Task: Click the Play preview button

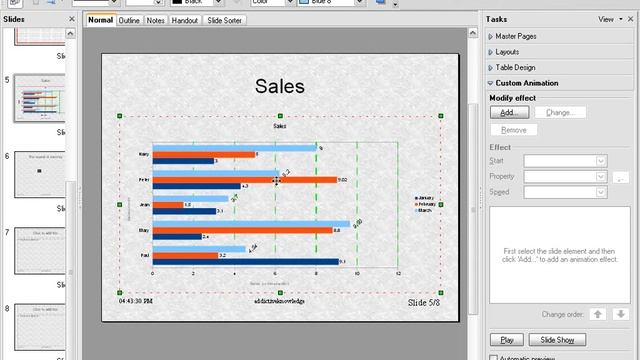Action: pos(507,340)
